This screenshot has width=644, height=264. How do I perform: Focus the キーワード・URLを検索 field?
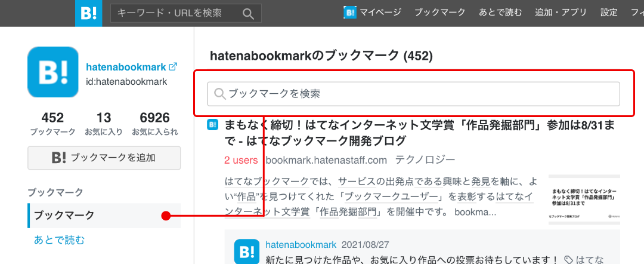[186, 13]
